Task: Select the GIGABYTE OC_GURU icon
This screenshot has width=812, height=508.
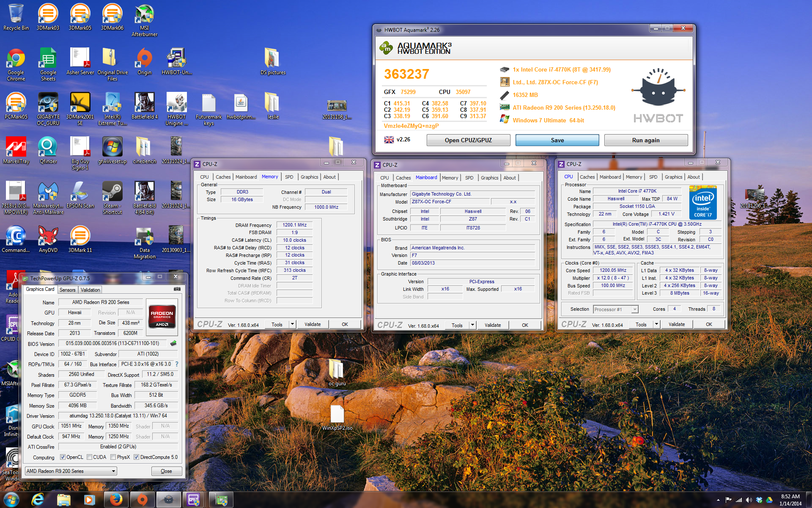Action: pos(48,109)
